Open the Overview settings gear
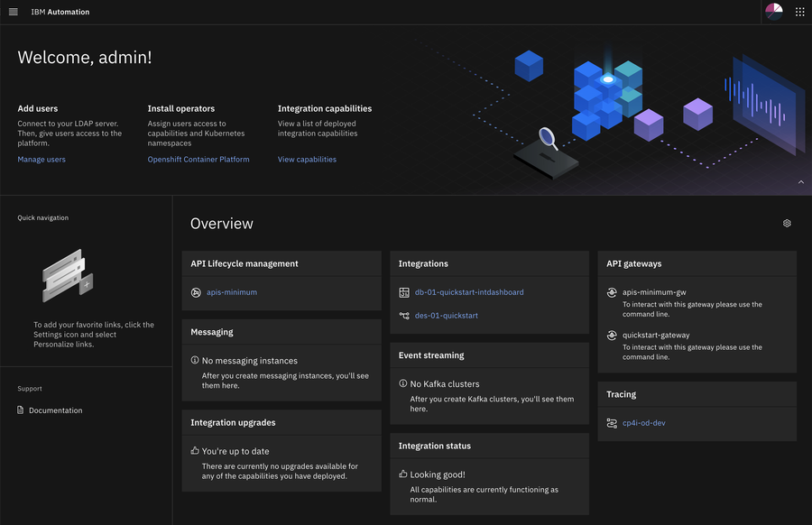 point(786,223)
